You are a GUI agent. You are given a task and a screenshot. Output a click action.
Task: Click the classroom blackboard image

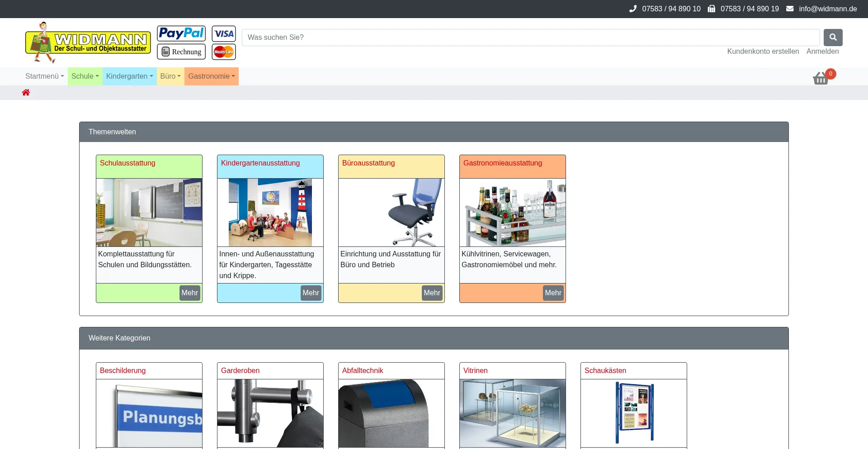[149, 213]
